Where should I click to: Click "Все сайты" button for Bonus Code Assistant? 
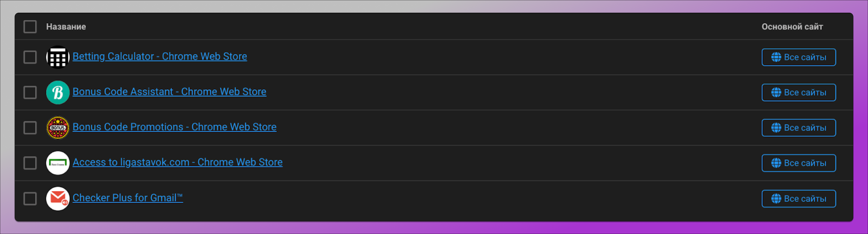click(x=798, y=92)
